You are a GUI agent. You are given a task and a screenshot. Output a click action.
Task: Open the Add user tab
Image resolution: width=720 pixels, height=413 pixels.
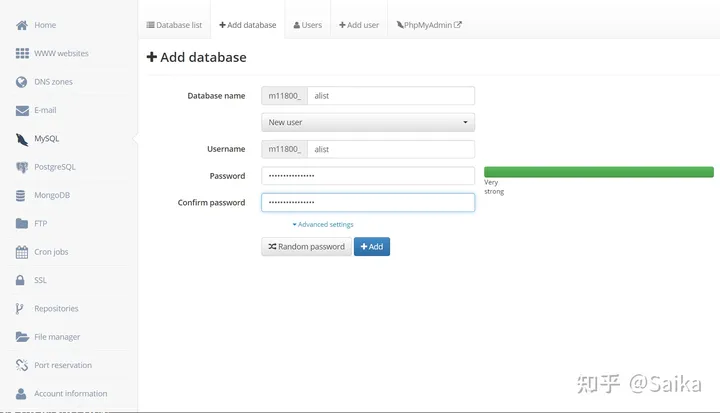point(359,25)
